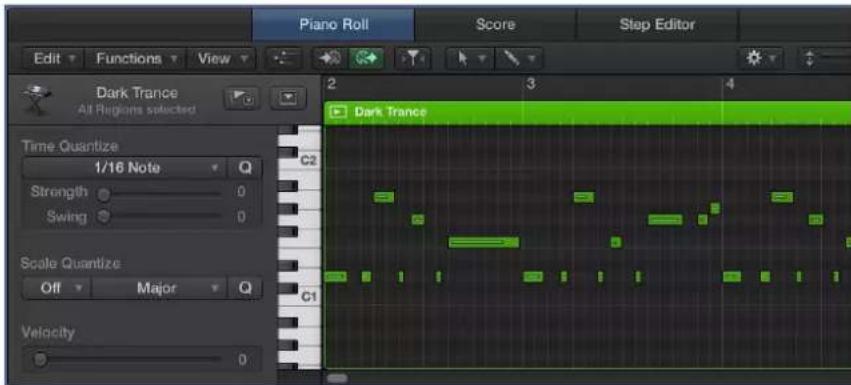Open the Scale Quantize Off dropdown

(x=56, y=288)
